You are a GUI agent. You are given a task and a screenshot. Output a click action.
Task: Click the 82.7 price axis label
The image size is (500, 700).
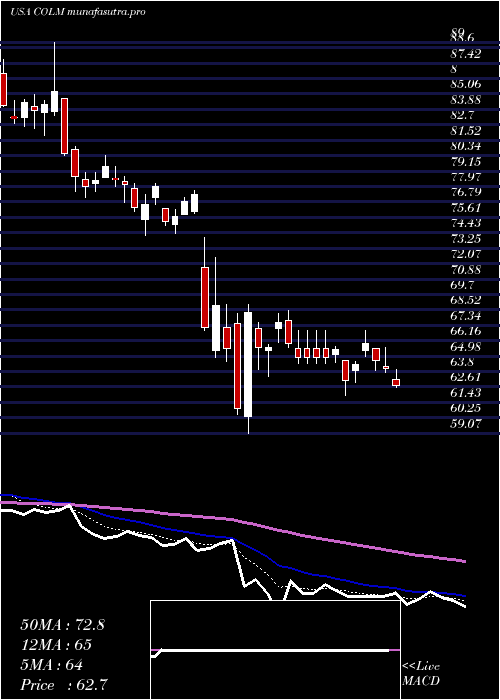click(x=462, y=115)
